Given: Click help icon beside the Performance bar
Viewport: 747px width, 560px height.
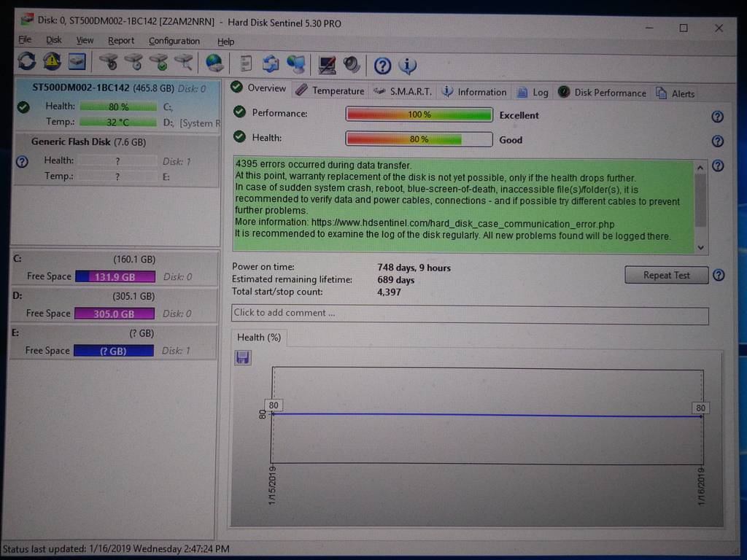Looking at the screenshot, I should tap(718, 117).
